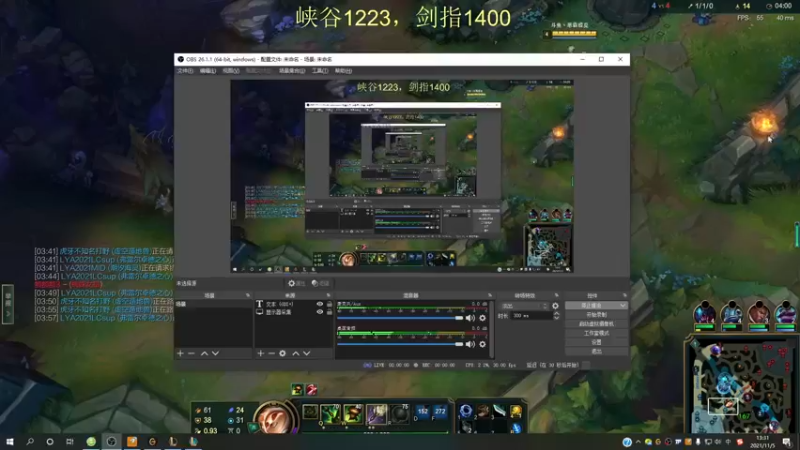Open notification center on taskbar
This screenshot has width=800, height=450.
pos(787,442)
